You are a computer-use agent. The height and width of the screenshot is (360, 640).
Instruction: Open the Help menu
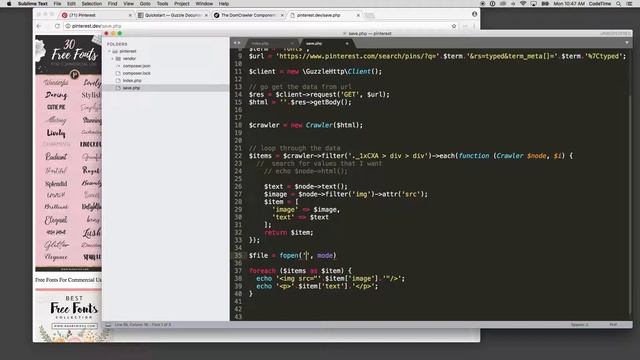[x=224, y=4]
